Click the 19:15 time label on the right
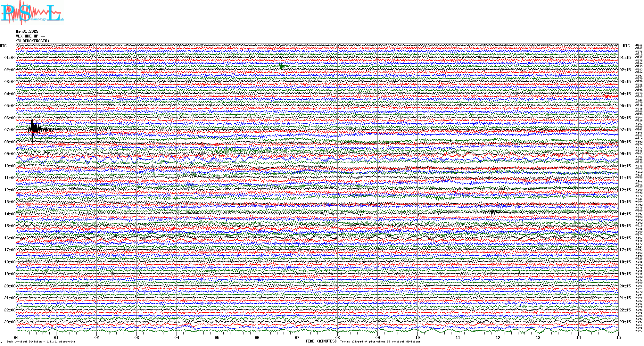The image size is (644, 346). (625, 274)
